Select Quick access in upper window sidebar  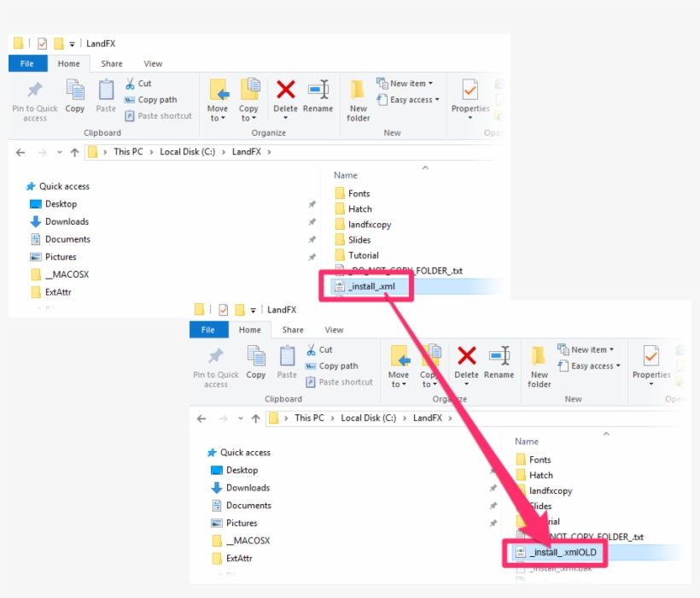58,186
